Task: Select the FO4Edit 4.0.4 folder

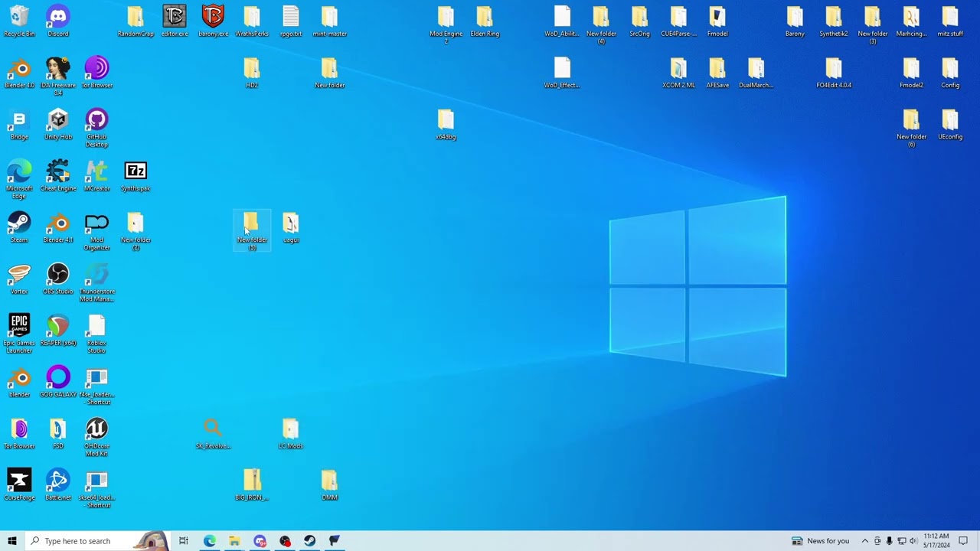Action: tap(834, 73)
